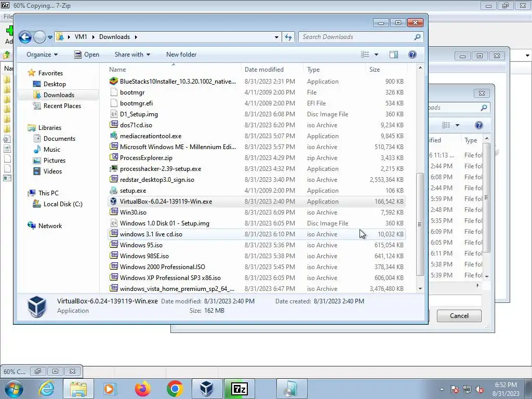Launch Google Chrome from the taskbar
532x399 pixels.
(175, 389)
